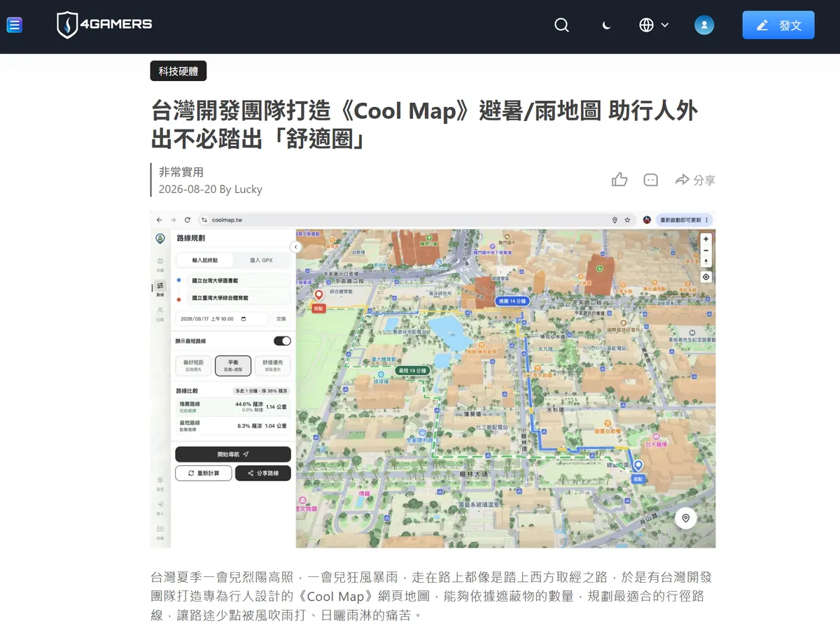Click the article headline about Cool Map
Screen dimensions: 840x626
click(425, 124)
